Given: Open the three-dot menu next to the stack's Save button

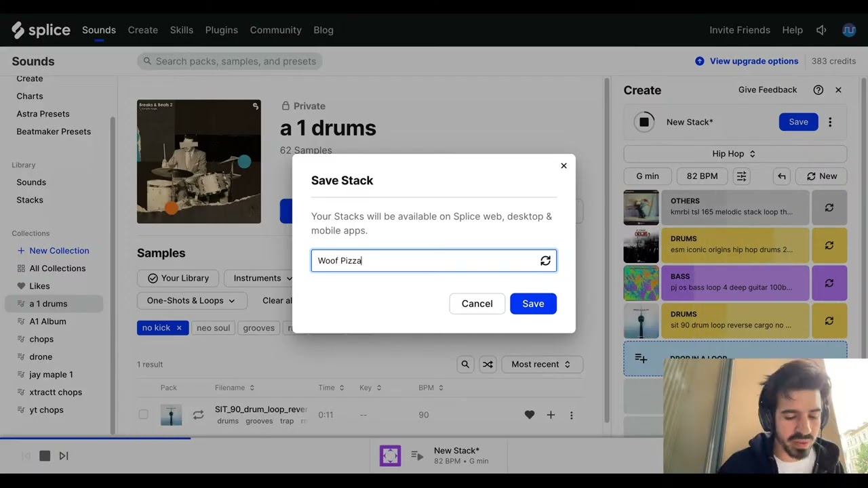Looking at the screenshot, I should [830, 122].
